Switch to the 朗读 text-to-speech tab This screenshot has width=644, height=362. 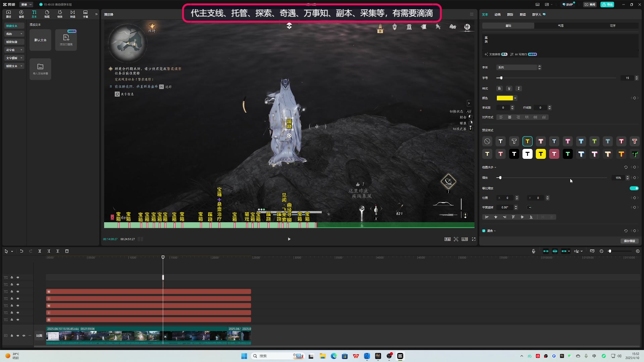(523, 14)
